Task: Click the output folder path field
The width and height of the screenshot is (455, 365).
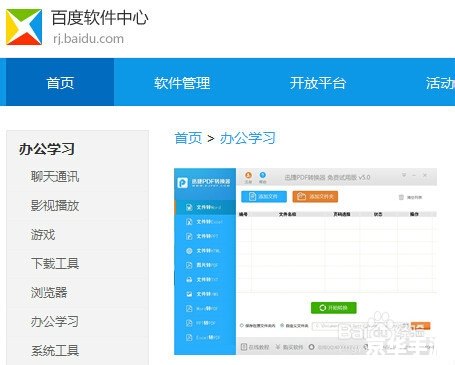Action: coord(360,326)
